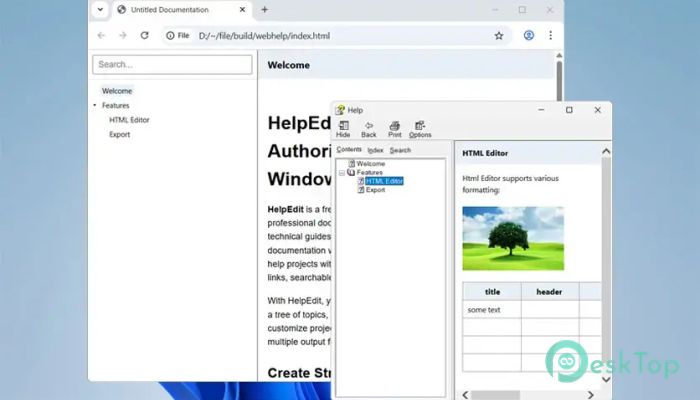700x400 pixels.
Task: Open a new browser tab
Action: point(265,9)
